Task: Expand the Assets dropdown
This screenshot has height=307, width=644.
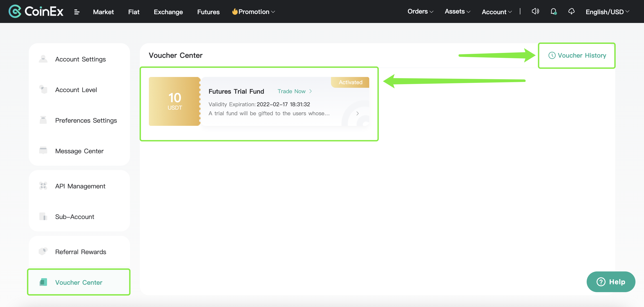Action: (458, 11)
